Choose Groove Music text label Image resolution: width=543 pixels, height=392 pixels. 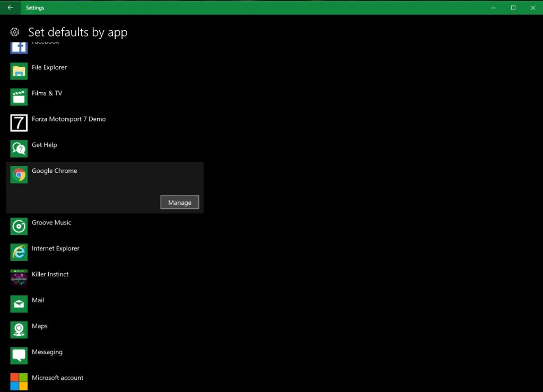[x=51, y=223]
